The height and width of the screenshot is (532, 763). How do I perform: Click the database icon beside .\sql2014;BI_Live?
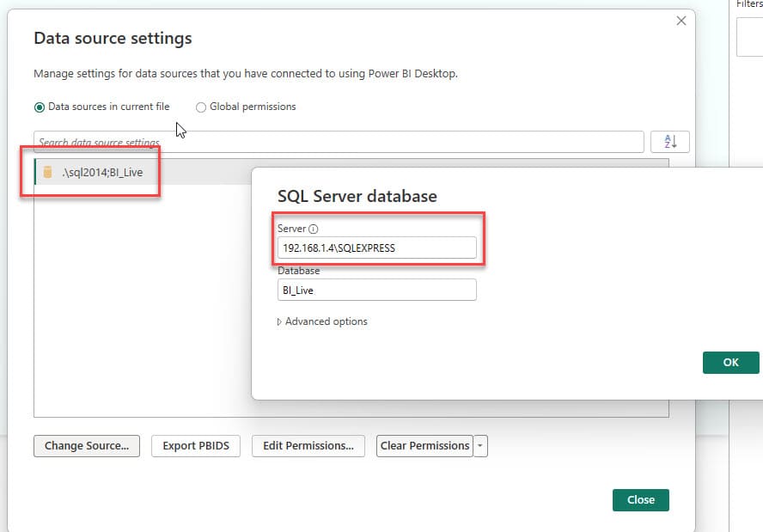pos(48,172)
